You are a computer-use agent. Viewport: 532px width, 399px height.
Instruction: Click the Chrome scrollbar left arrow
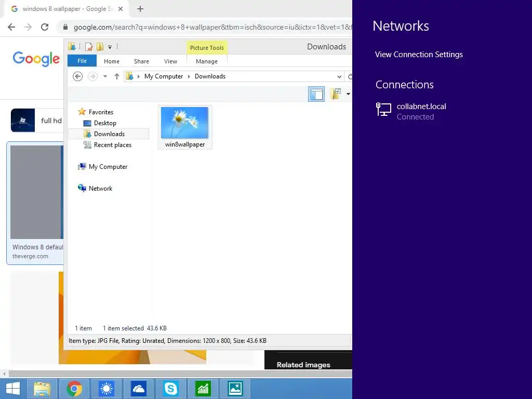pyautogui.click(x=4, y=374)
